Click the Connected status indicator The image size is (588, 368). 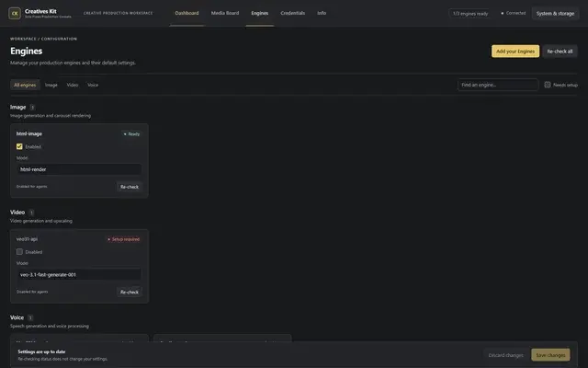tap(513, 13)
